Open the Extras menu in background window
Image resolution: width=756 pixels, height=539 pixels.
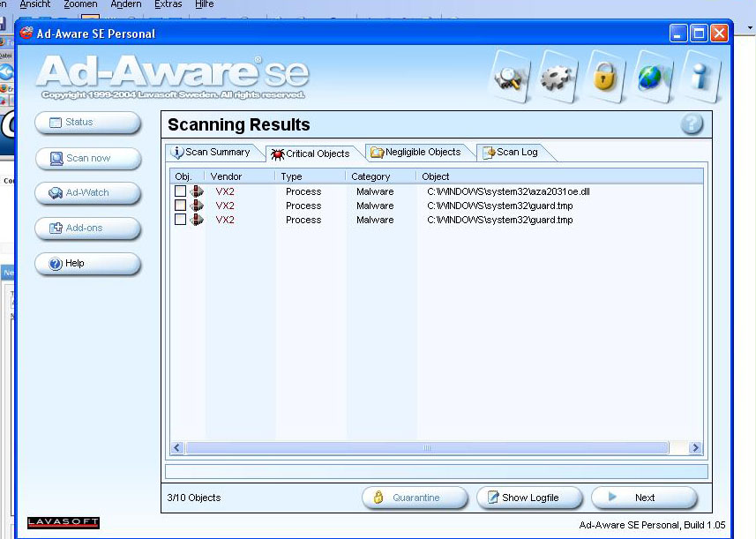pyautogui.click(x=168, y=4)
